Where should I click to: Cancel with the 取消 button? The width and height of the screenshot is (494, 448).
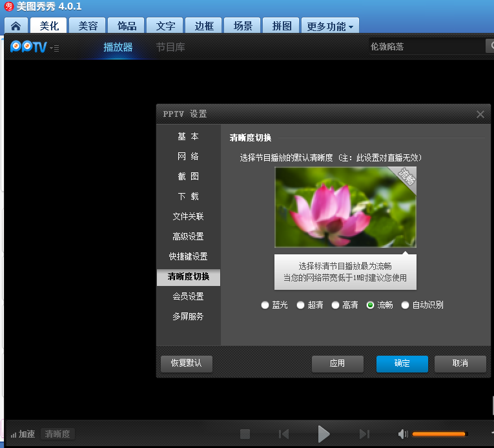pos(460,364)
